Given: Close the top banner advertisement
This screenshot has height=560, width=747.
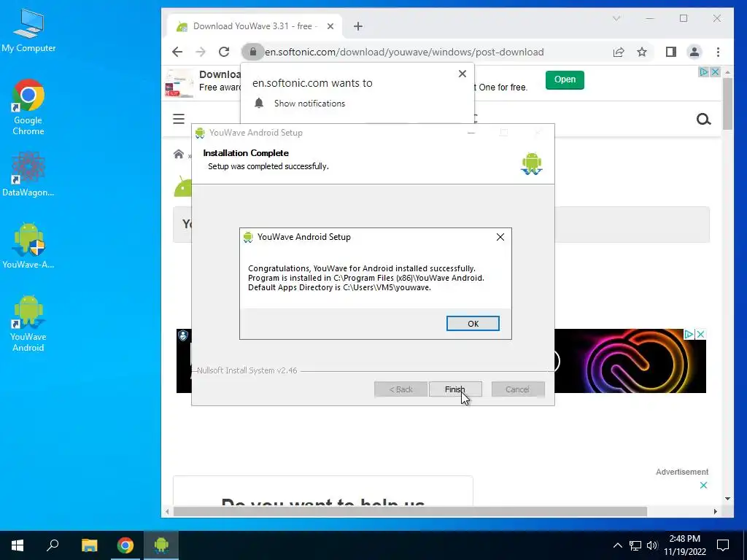Looking at the screenshot, I should click(x=715, y=72).
